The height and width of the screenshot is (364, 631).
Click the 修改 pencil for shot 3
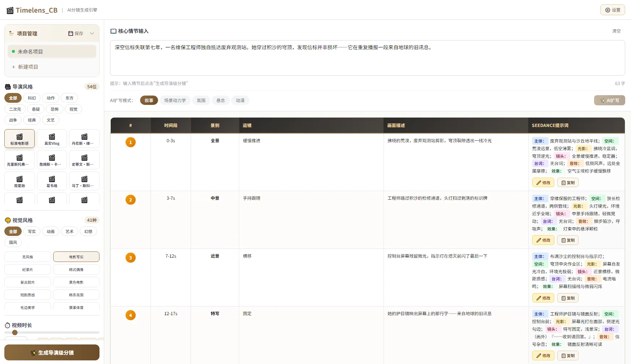[x=543, y=298]
